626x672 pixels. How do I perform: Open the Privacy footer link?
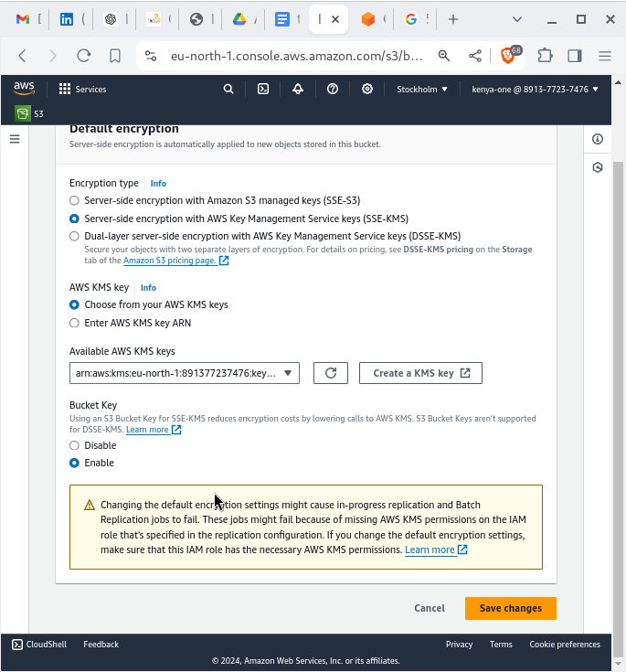coord(459,645)
